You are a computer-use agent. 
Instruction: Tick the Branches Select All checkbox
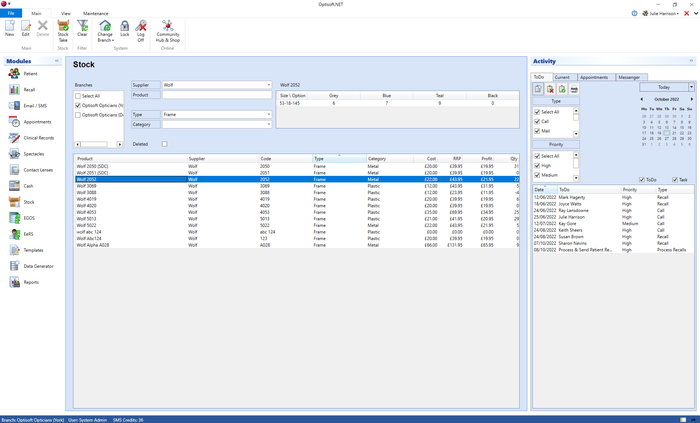tap(78, 96)
